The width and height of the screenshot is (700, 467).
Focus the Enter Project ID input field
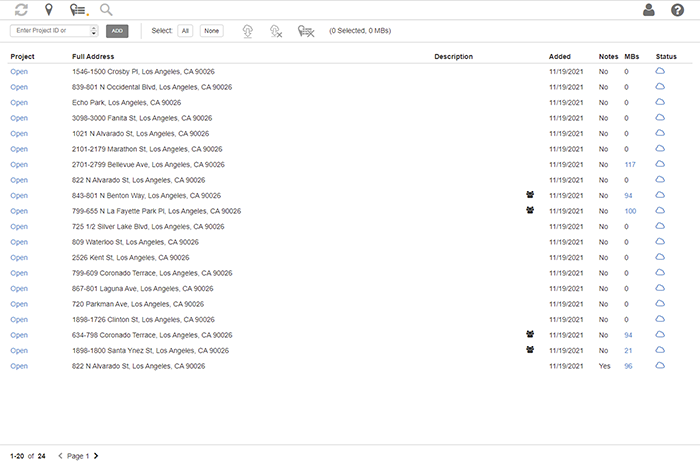pos(48,31)
